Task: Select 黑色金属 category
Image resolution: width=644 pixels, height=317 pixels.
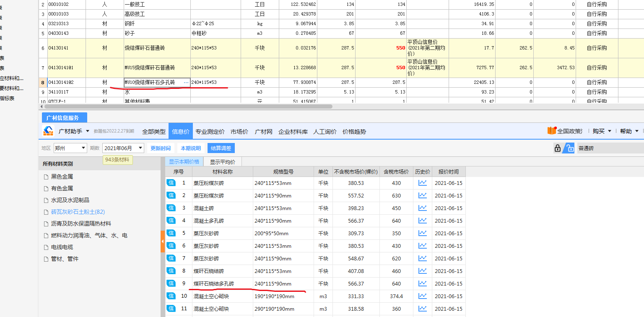Action: point(62,177)
